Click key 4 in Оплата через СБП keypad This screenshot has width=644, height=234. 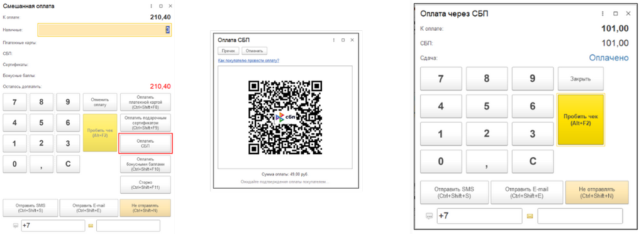(x=441, y=106)
